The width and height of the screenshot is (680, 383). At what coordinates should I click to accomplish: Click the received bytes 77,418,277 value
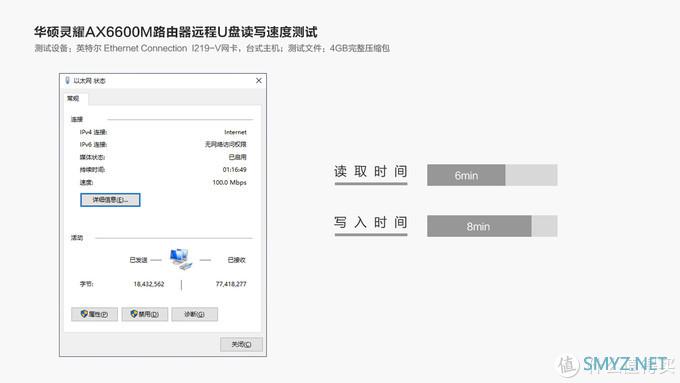point(231,284)
